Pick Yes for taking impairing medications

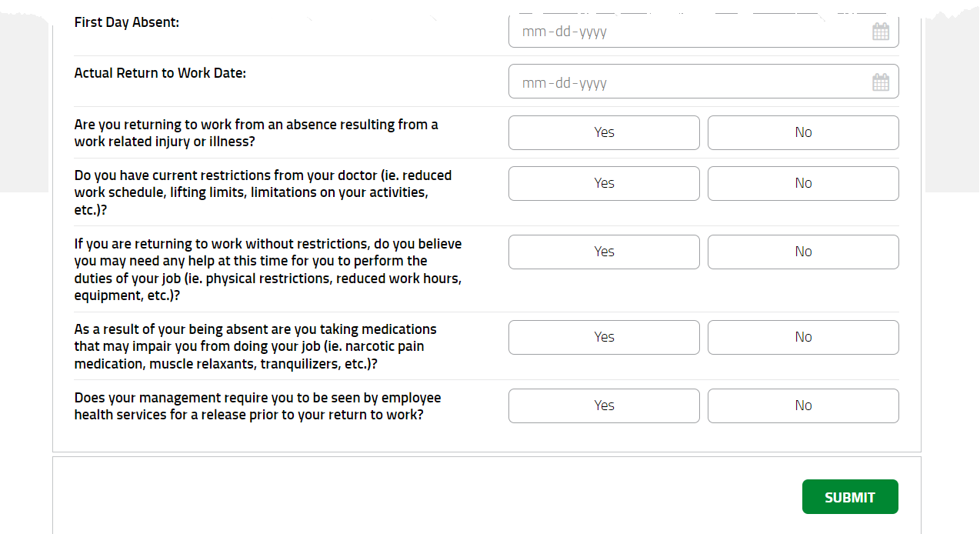(604, 337)
